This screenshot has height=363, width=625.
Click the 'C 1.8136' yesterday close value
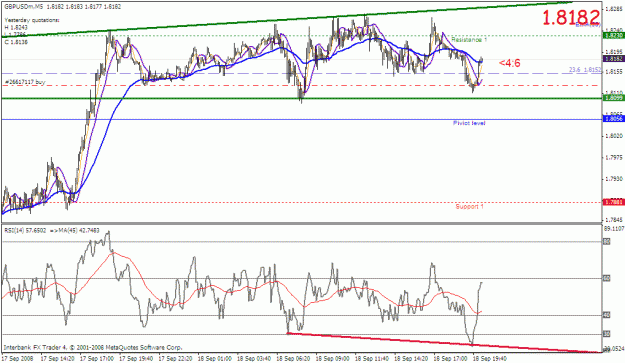16,42
